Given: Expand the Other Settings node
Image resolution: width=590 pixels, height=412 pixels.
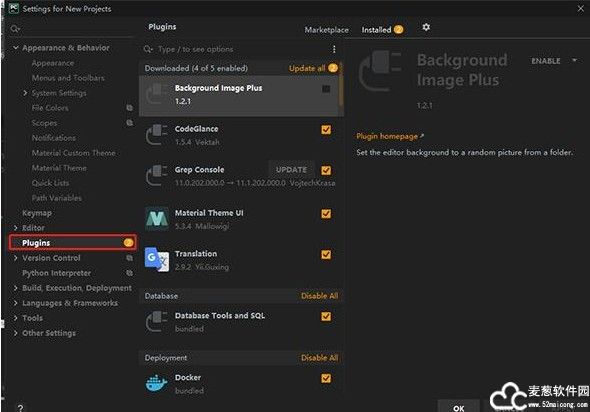Looking at the screenshot, I should coord(15,333).
